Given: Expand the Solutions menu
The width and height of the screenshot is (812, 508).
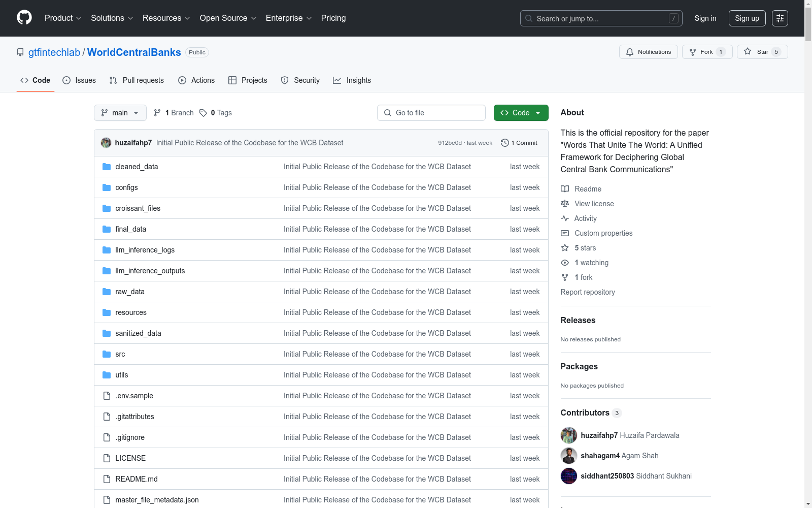Looking at the screenshot, I should point(112,18).
